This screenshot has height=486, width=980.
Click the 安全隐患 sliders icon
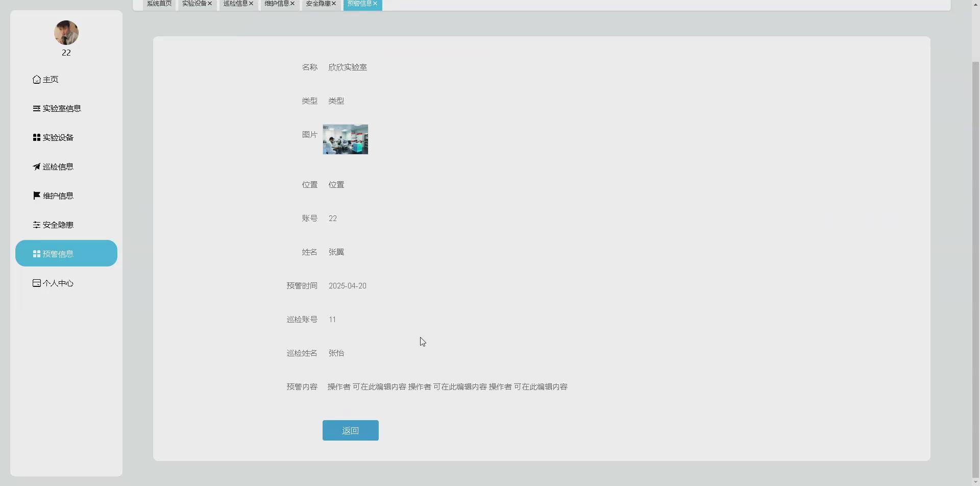coord(37,225)
